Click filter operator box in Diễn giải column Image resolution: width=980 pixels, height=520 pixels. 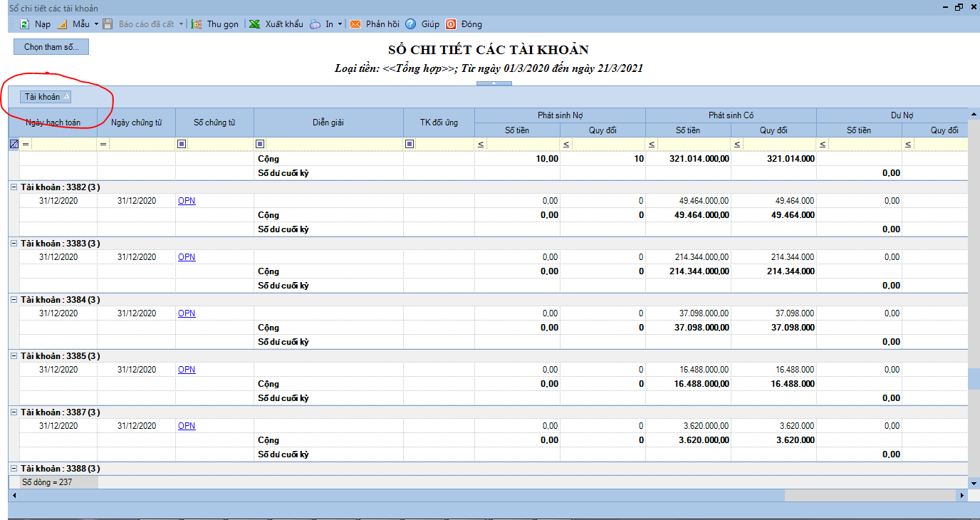[260, 144]
